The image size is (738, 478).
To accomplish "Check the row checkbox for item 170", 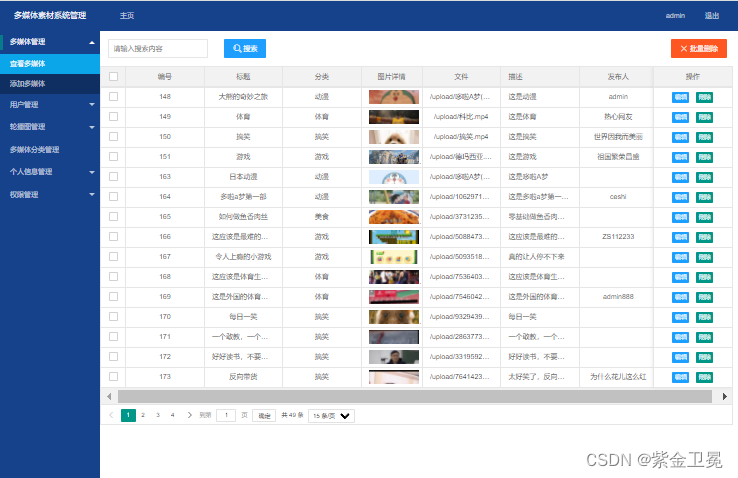I will click(113, 317).
